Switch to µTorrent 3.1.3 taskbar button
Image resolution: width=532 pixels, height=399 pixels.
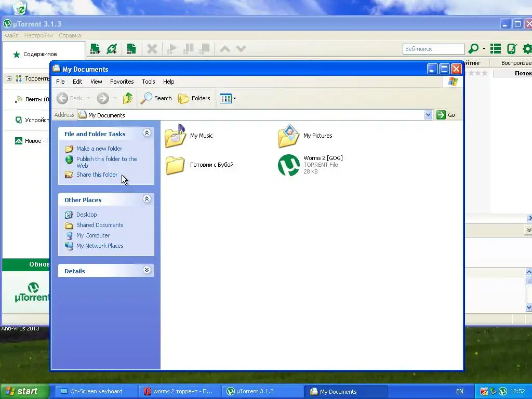tap(262, 392)
